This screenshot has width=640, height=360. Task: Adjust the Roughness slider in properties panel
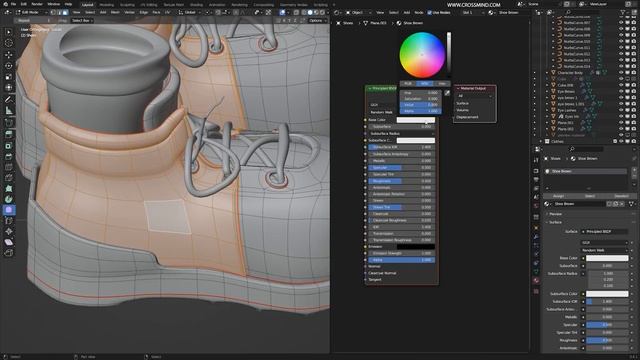coord(607,340)
